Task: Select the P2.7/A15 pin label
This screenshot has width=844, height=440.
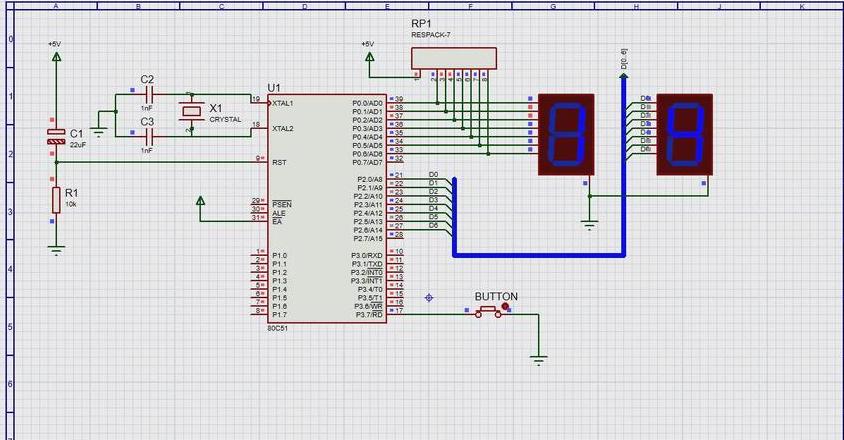Action: point(368,239)
